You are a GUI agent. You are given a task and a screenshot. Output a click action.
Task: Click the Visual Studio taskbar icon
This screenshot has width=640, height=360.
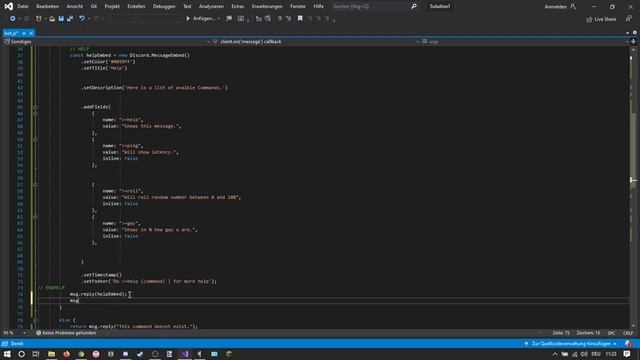click(184, 354)
